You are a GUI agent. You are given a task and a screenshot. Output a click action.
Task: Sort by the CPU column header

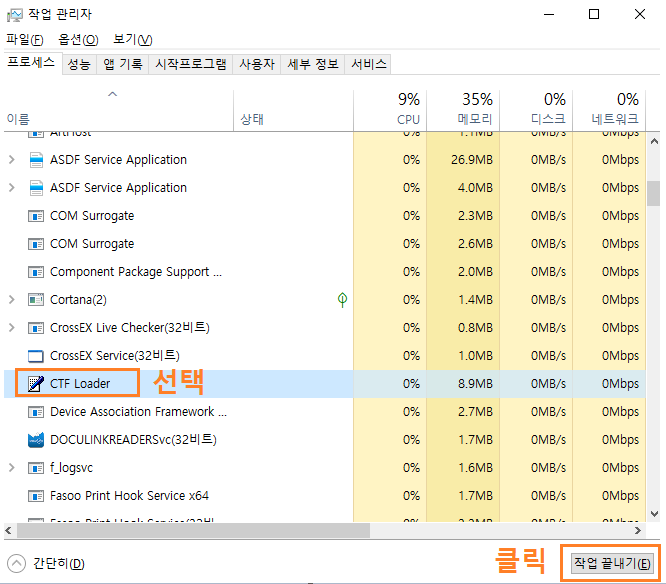click(390, 110)
